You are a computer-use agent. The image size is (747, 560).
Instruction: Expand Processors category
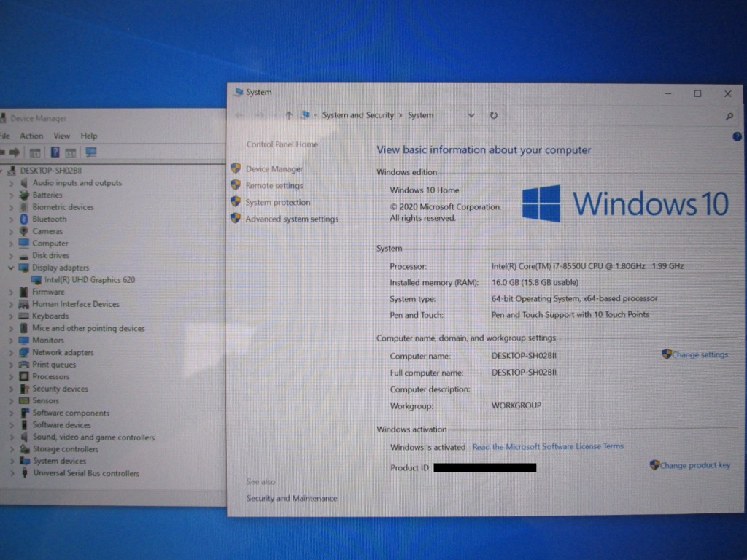click(x=11, y=377)
